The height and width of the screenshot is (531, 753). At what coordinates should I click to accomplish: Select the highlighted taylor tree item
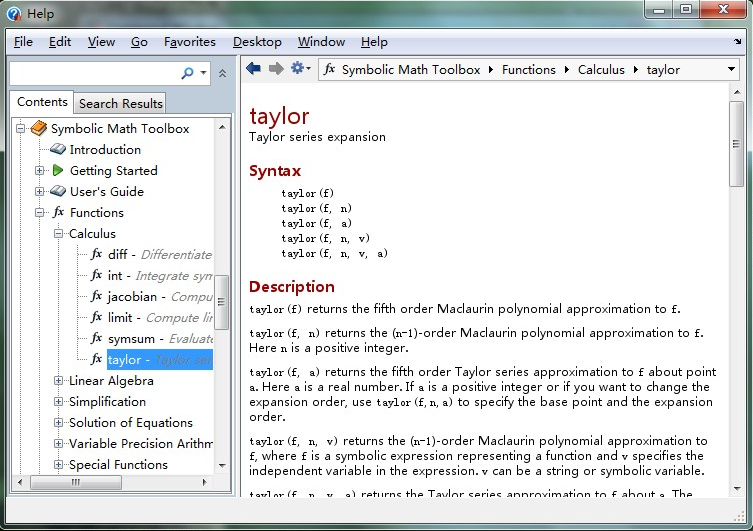pos(160,360)
